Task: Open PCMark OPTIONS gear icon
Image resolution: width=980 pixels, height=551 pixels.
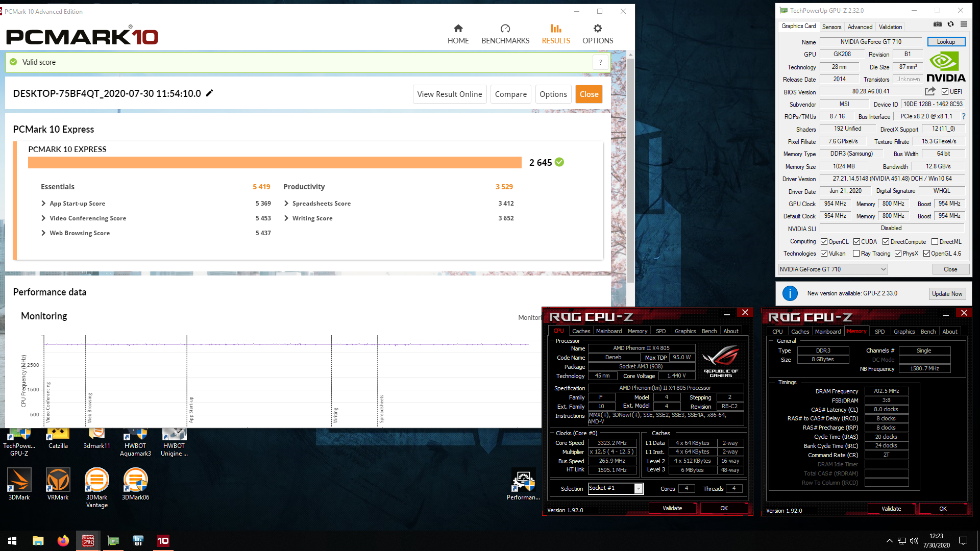Action: click(x=598, y=29)
